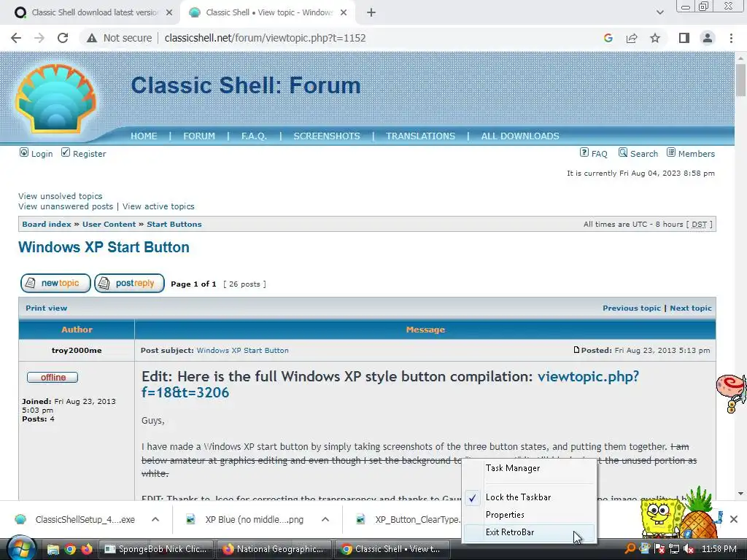Click the Classic Shell seashell logo

pos(55,98)
